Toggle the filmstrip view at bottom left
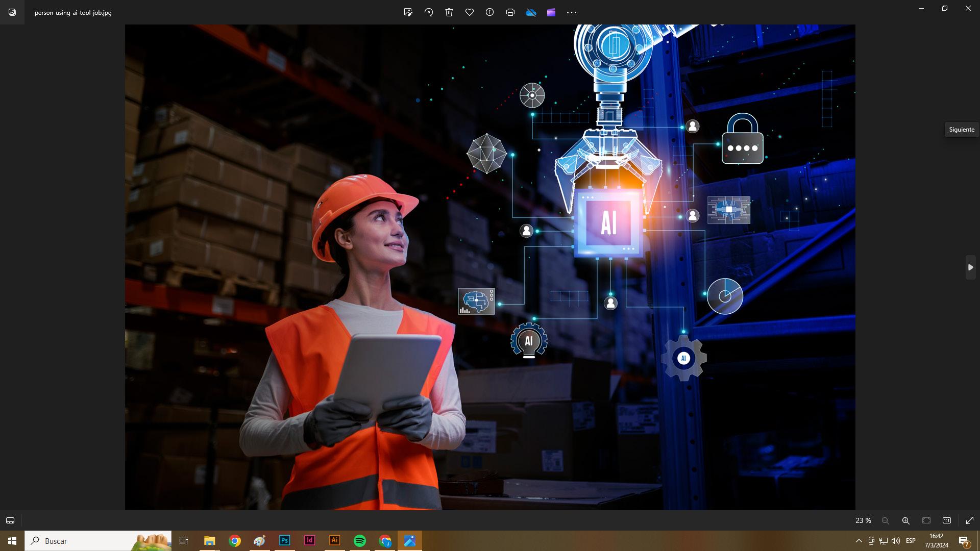This screenshot has width=980, height=551. click(x=10, y=520)
